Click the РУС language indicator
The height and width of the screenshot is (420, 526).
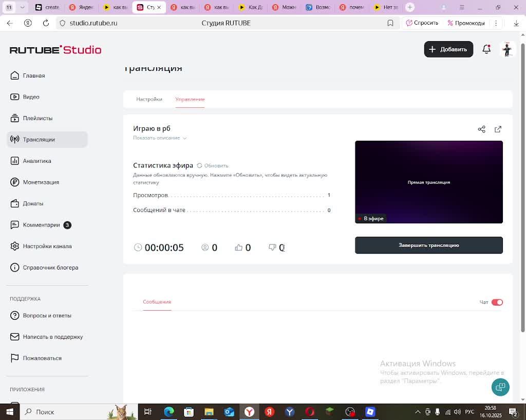[469, 412]
